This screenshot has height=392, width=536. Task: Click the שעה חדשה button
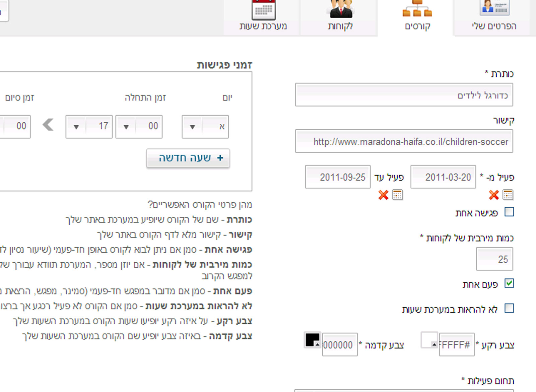point(188,157)
